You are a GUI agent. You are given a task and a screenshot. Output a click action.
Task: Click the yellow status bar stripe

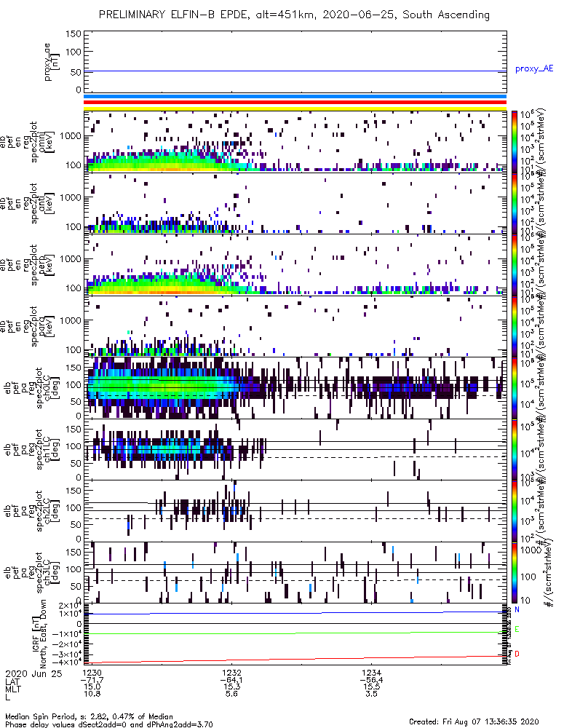coord(295,108)
